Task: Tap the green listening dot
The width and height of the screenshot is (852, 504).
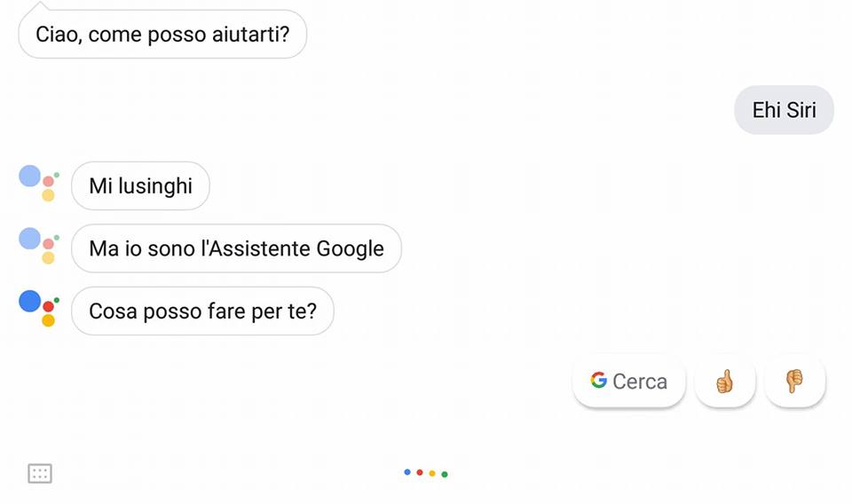Action: click(x=445, y=475)
